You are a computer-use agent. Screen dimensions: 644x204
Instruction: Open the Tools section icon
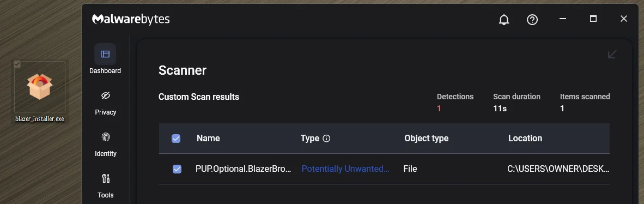106,178
